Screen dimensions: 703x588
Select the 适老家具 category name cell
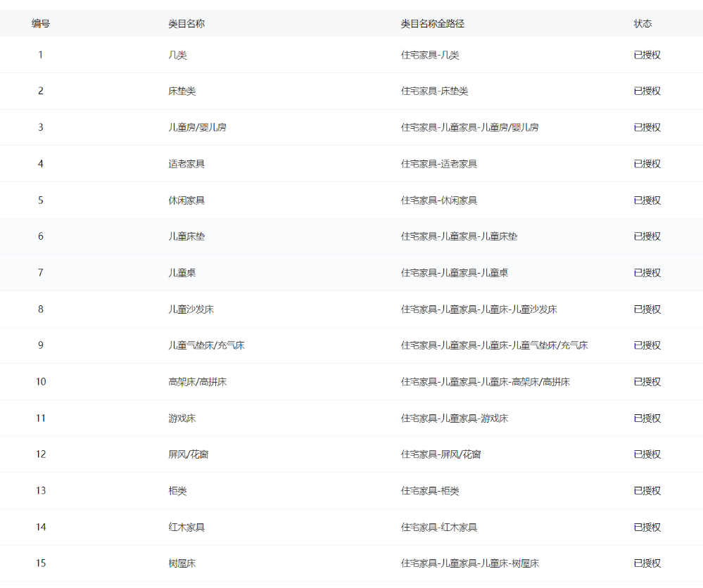186,164
